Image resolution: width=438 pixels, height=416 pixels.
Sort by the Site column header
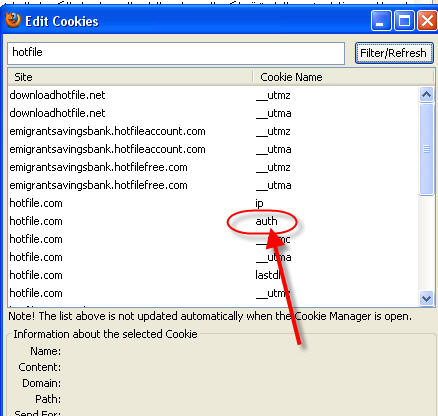[130, 77]
